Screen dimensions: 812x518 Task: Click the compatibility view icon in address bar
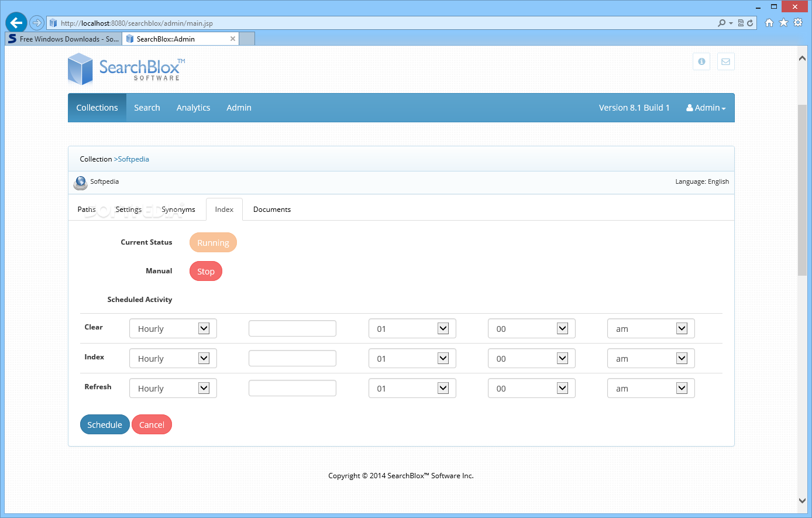click(x=741, y=23)
